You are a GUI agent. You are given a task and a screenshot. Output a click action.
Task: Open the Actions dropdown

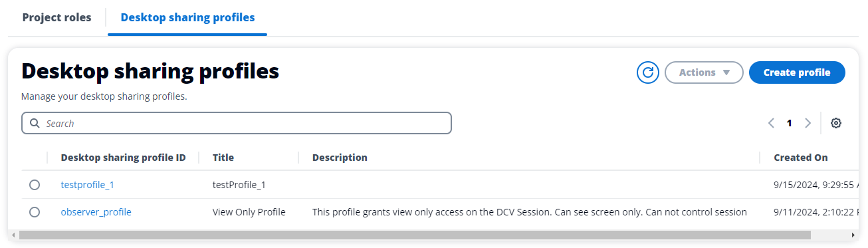pos(704,72)
